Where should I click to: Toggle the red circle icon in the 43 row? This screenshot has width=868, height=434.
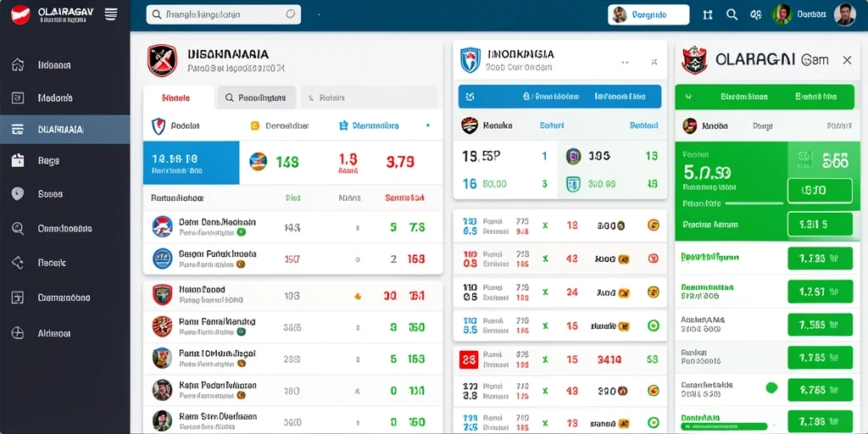click(x=654, y=258)
